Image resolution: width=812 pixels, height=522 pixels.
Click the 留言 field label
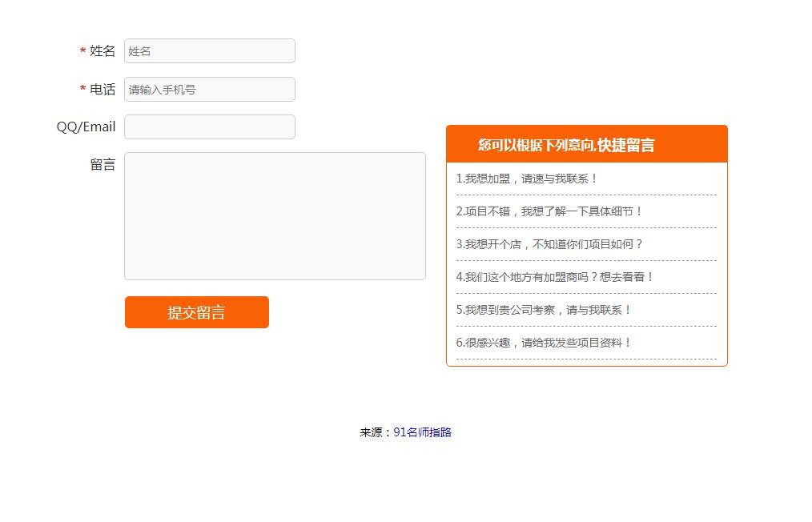point(102,165)
